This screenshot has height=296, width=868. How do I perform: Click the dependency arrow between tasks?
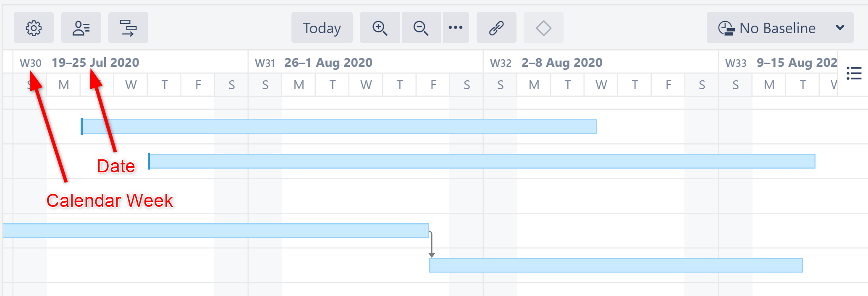[431, 243]
